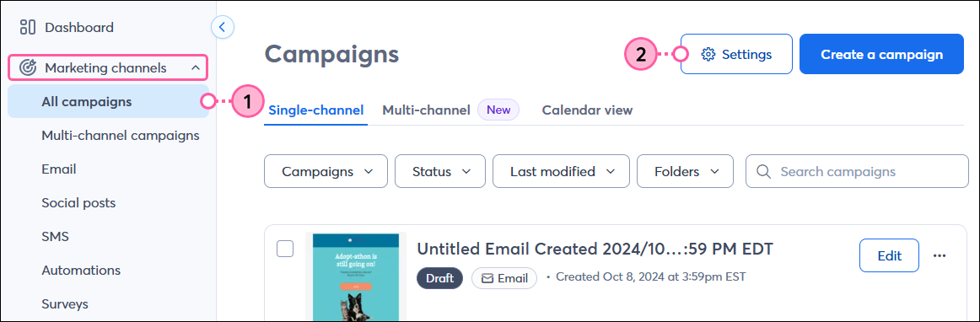Click the Settings button
This screenshot has width=980, height=322.
[736, 55]
